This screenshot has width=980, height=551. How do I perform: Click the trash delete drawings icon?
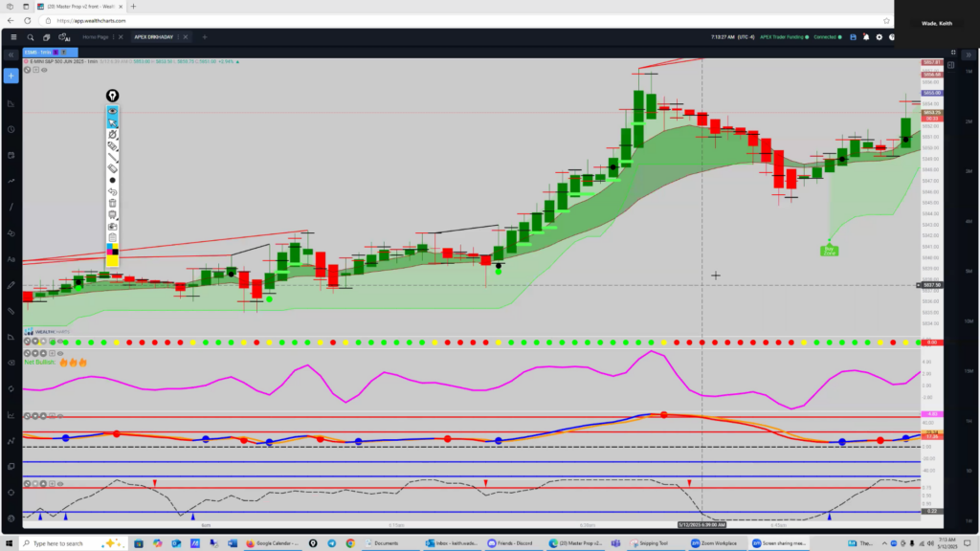tap(113, 203)
